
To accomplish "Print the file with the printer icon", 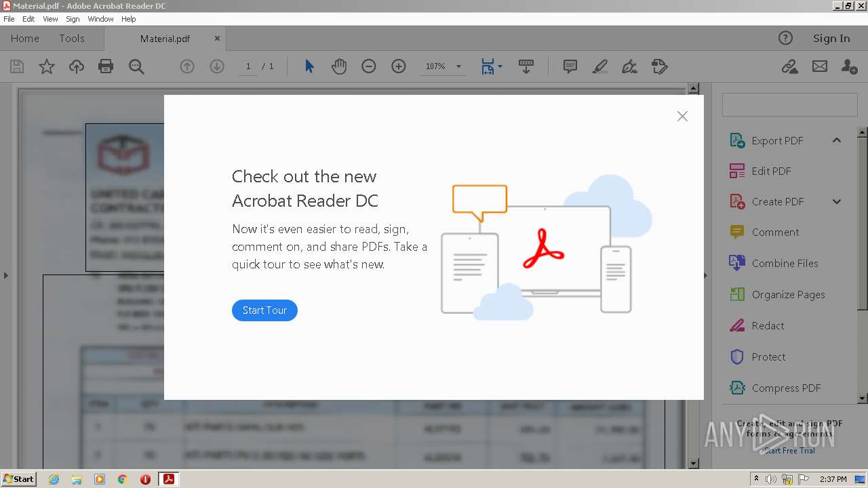I will point(106,66).
